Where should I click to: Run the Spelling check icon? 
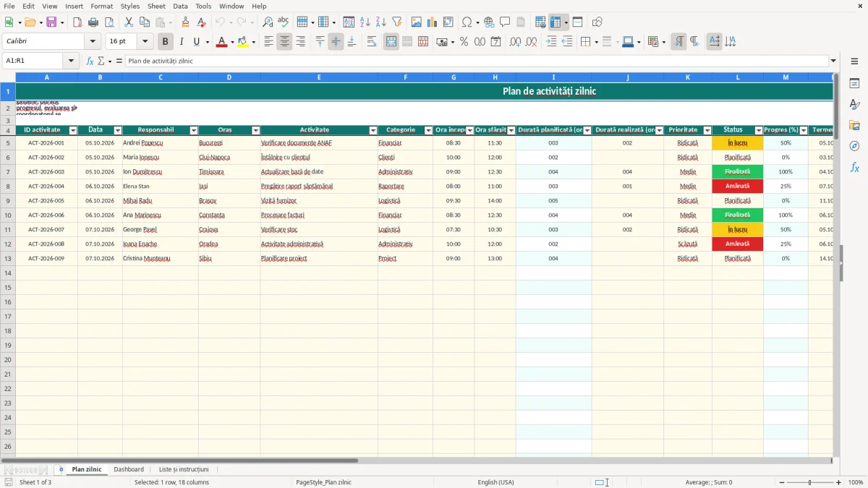click(283, 22)
